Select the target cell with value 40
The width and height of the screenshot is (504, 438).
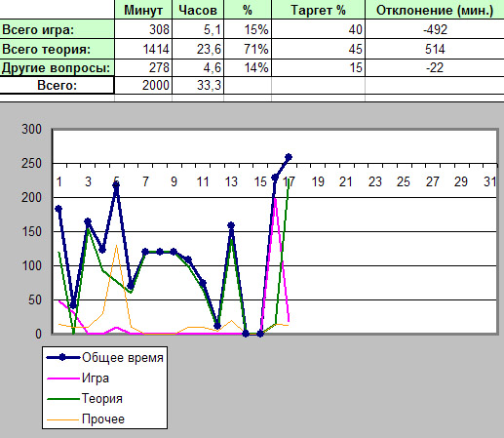click(318, 29)
